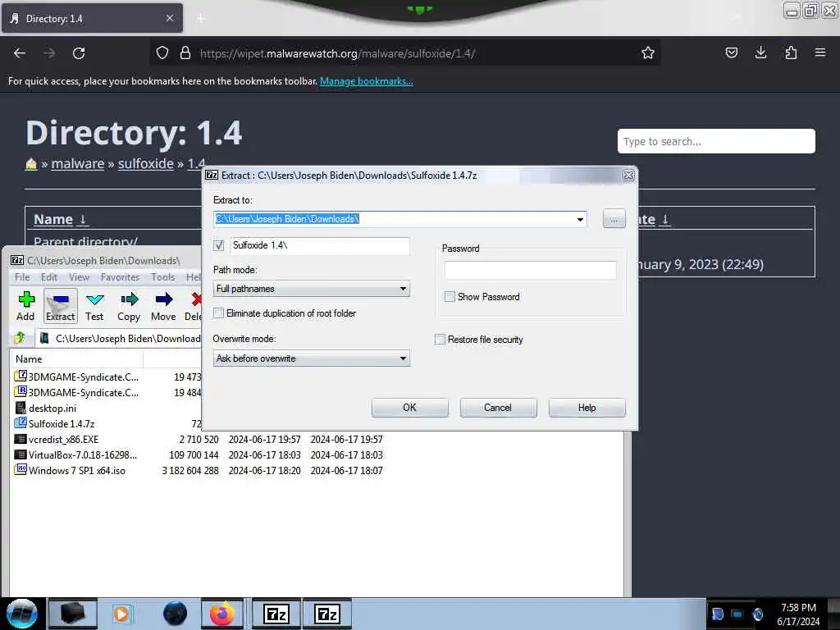Open Firefox hamburger menu
Image resolution: width=840 pixels, height=630 pixels.
(x=820, y=52)
